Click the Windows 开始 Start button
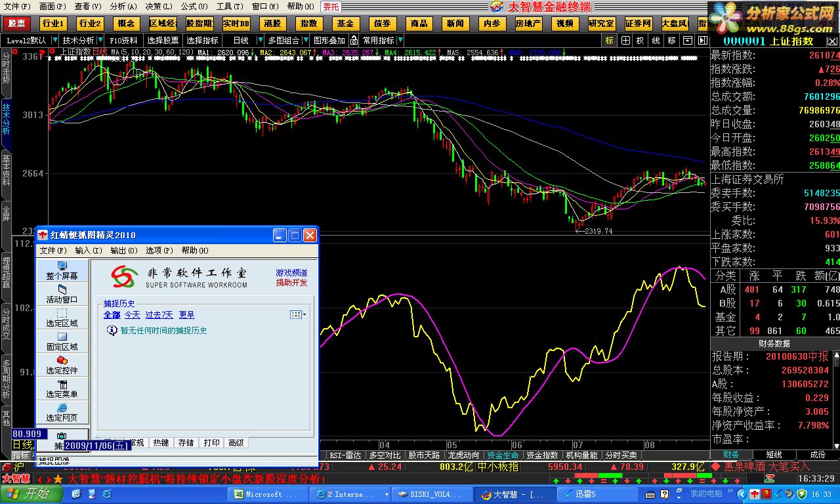 [x=30, y=494]
